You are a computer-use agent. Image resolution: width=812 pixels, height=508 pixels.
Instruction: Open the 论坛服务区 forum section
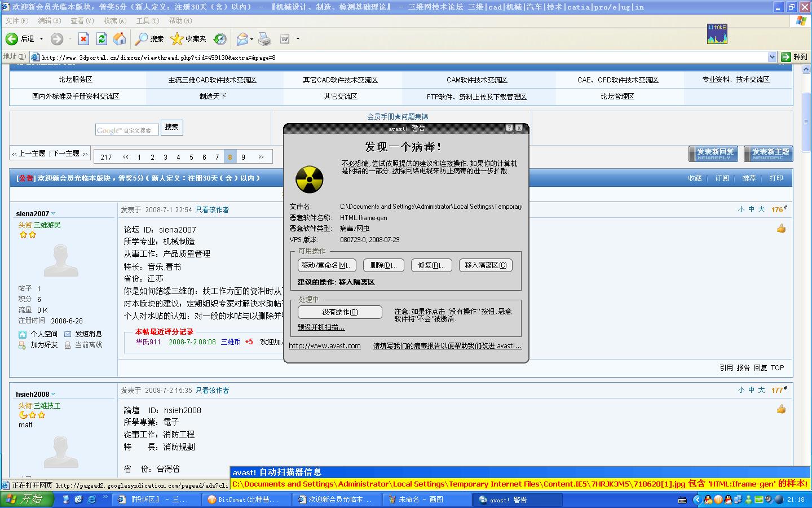pyautogui.click(x=76, y=80)
